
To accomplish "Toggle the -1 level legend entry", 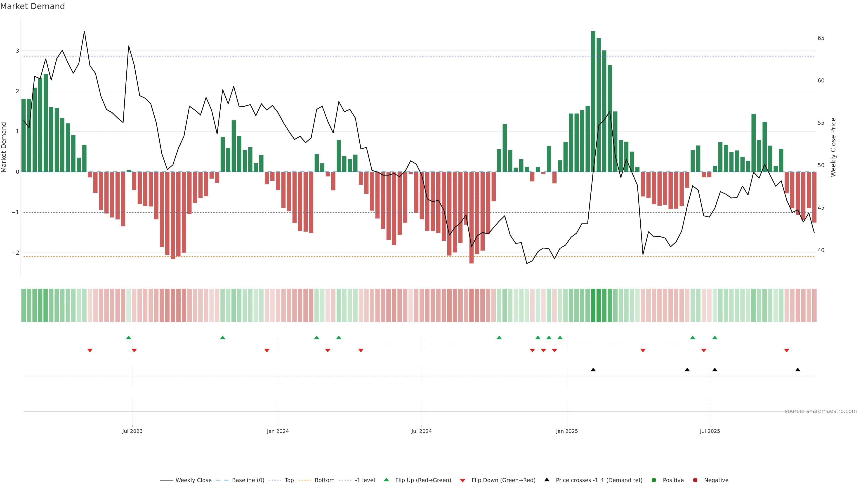I will point(365,480).
